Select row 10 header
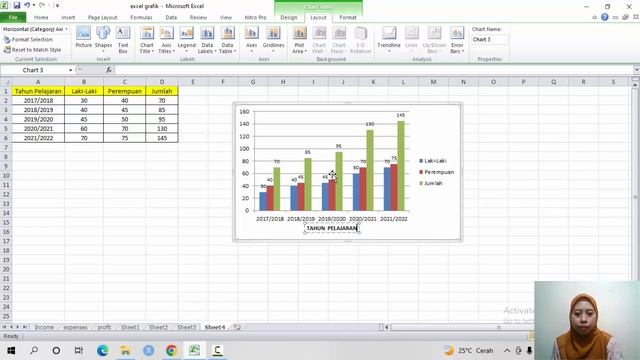 point(6,176)
